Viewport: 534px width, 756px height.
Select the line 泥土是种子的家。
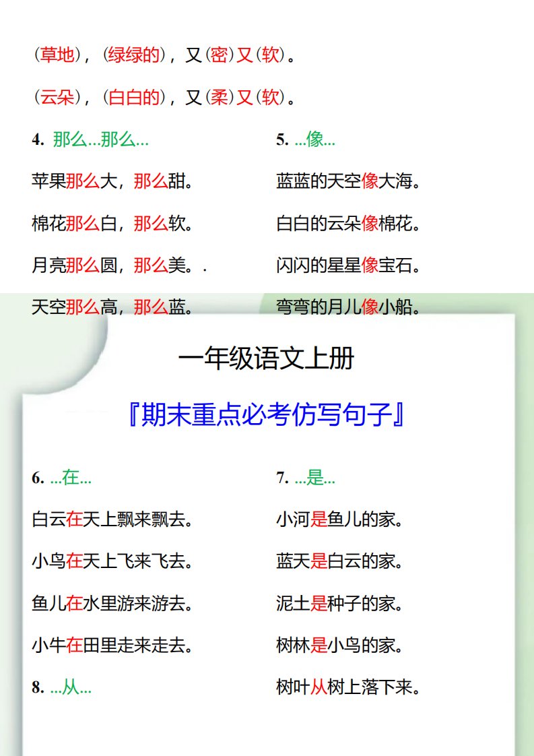[340, 604]
